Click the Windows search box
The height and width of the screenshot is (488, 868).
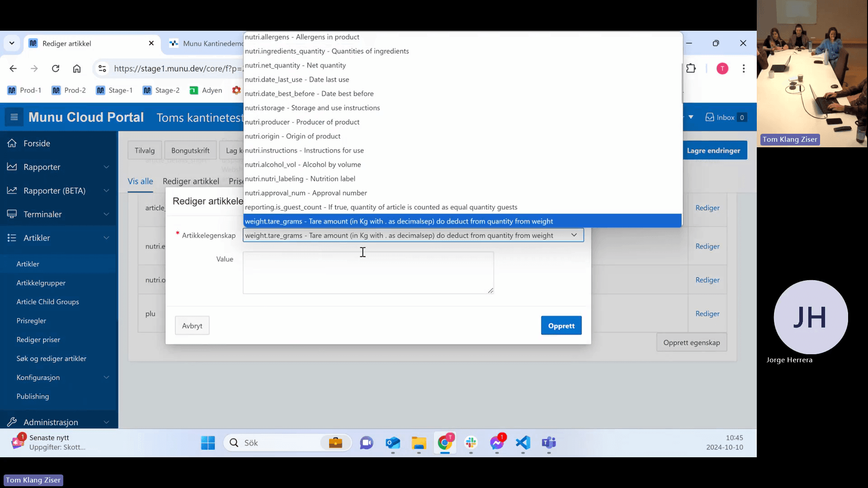[x=287, y=443]
